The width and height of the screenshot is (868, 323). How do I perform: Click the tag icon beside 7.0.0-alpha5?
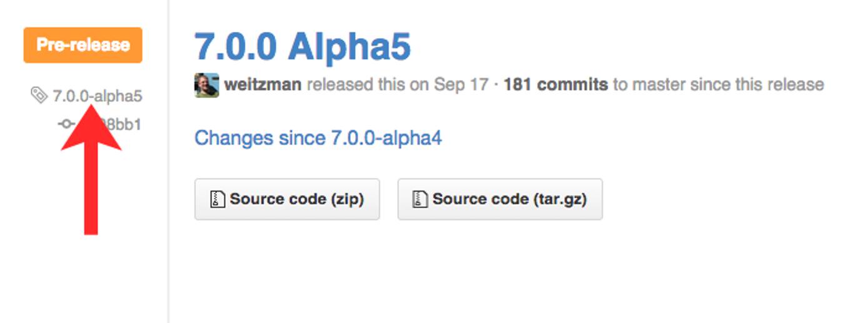click(39, 96)
